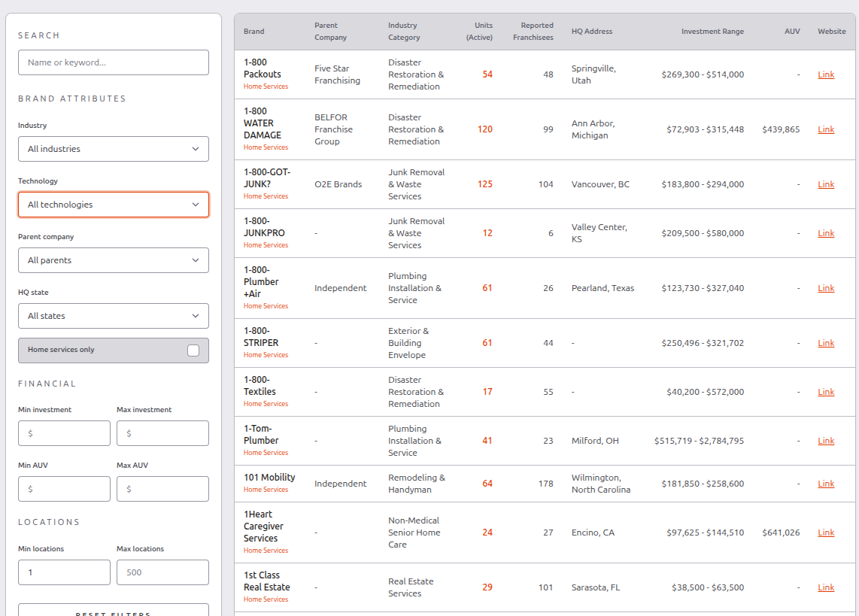Sort the table by Units Active column
This screenshot has height=616, width=859.
tap(482, 31)
